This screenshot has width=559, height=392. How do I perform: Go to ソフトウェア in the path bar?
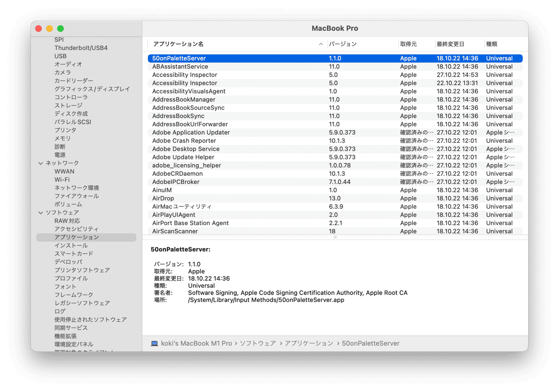258,344
